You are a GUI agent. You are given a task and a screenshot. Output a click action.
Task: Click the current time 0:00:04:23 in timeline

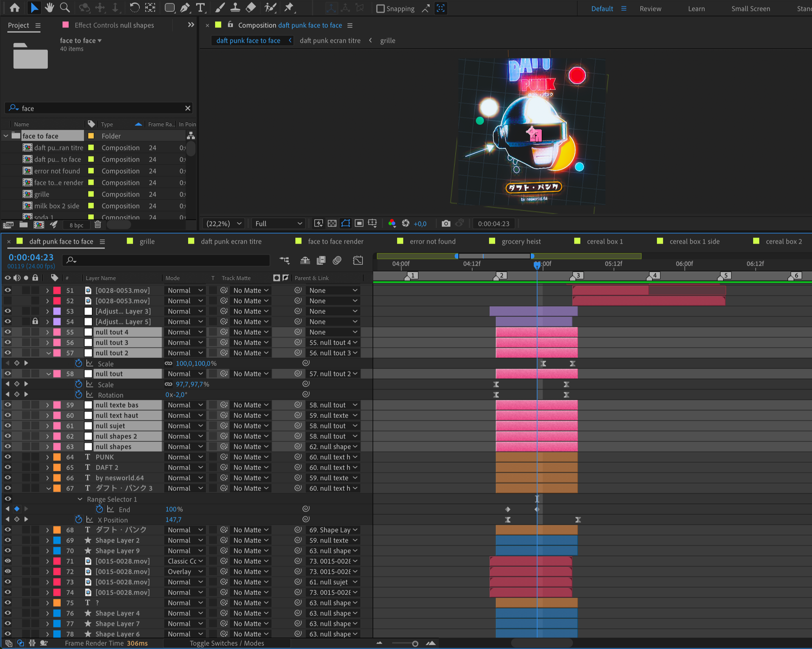(31, 257)
